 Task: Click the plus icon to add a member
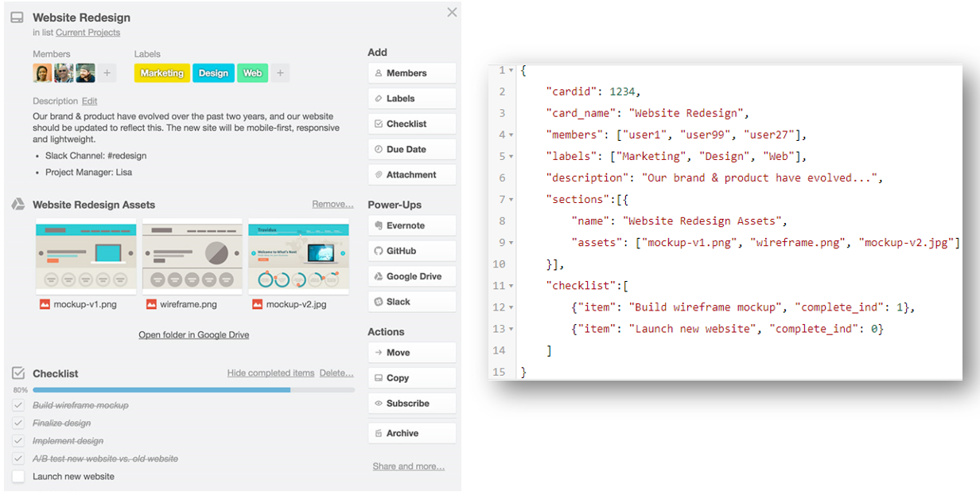click(x=107, y=73)
